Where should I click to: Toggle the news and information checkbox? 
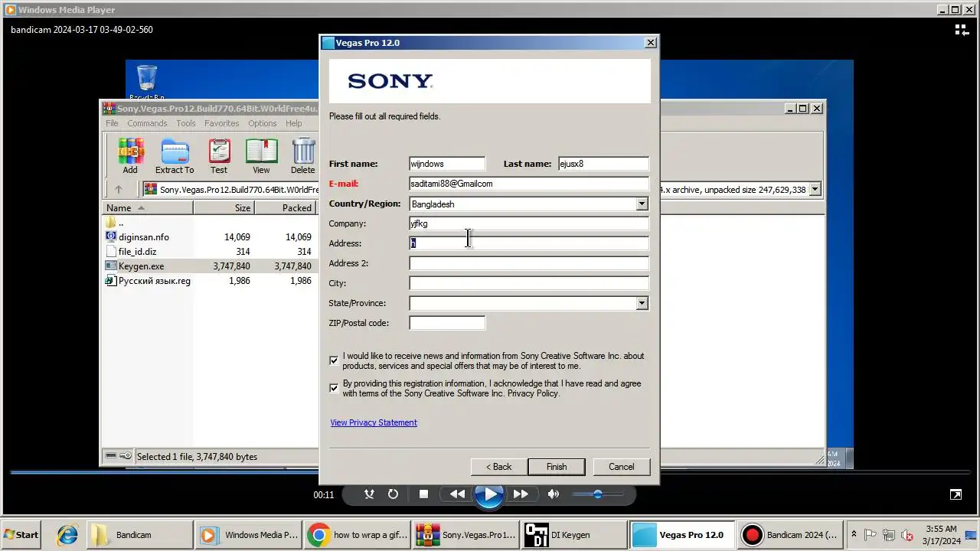[334, 360]
